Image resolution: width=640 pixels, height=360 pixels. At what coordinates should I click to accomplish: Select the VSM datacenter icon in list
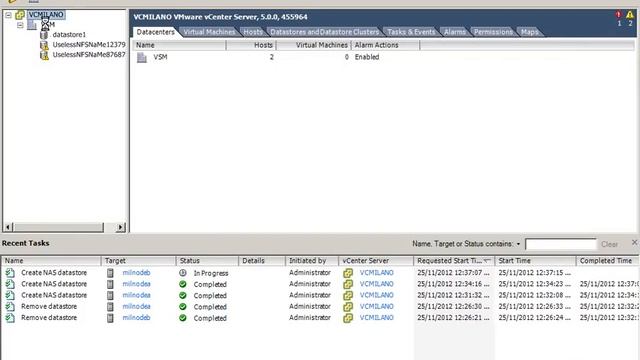point(142,58)
